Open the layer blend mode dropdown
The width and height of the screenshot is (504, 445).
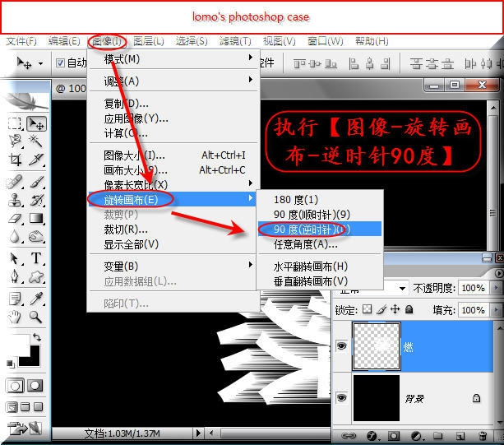(402, 289)
